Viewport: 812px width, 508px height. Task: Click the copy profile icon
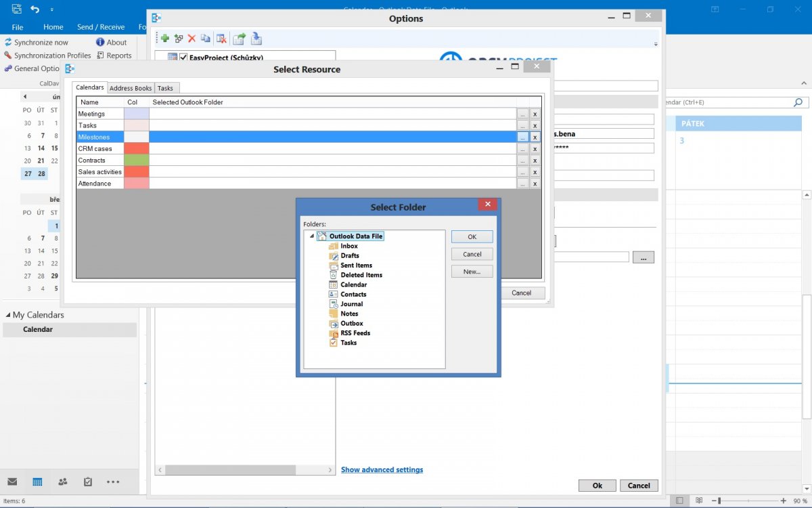(x=205, y=39)
